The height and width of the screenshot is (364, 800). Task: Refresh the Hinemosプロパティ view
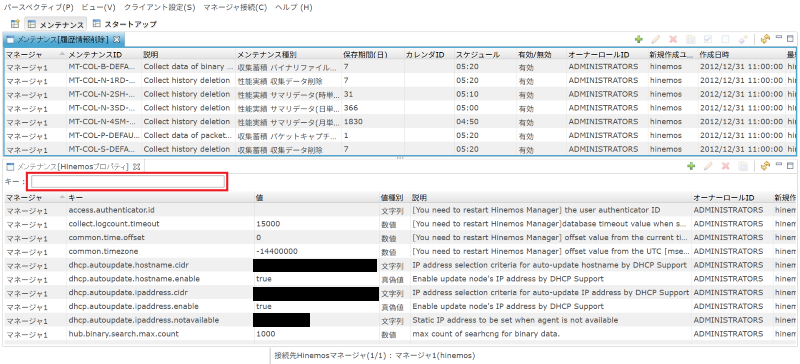(765, 166)
